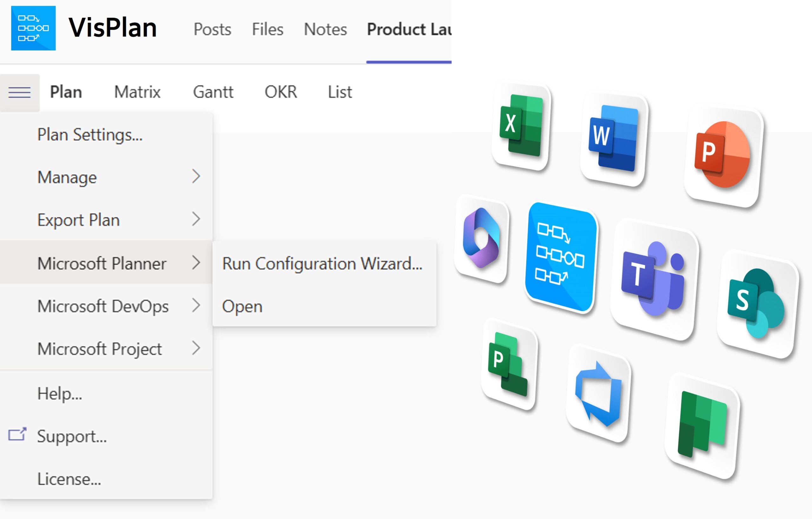Select the Microsoft DevOps menu item
The image size is (812, 519).
click(106, 305)
